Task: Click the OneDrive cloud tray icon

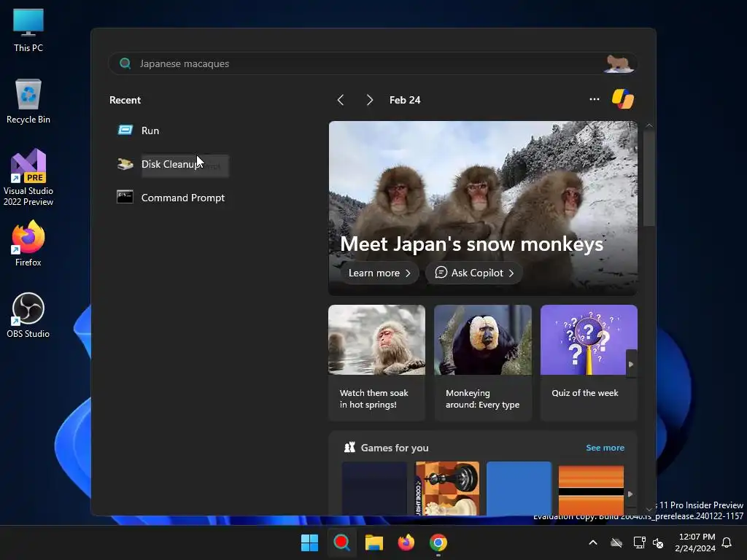Action: pyautogui.click(x=616, y=542)
